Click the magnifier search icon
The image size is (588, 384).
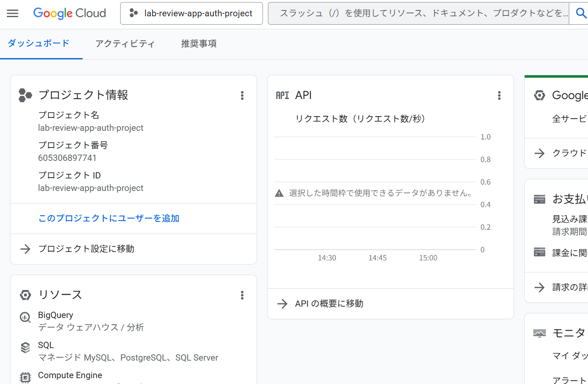point(581,13)
